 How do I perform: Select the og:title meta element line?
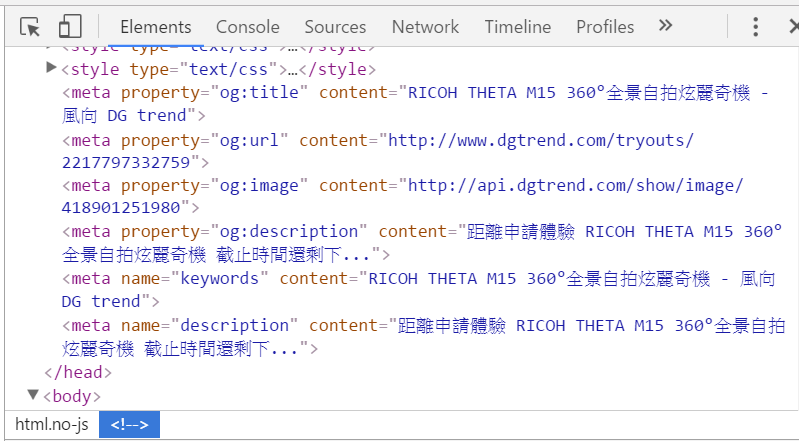coord(415,104)
